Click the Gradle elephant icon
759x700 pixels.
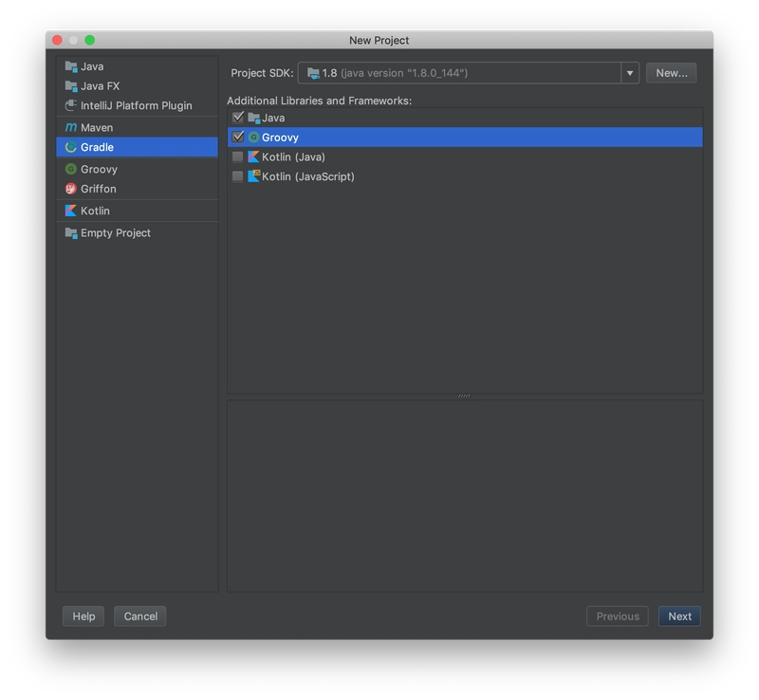71,147
